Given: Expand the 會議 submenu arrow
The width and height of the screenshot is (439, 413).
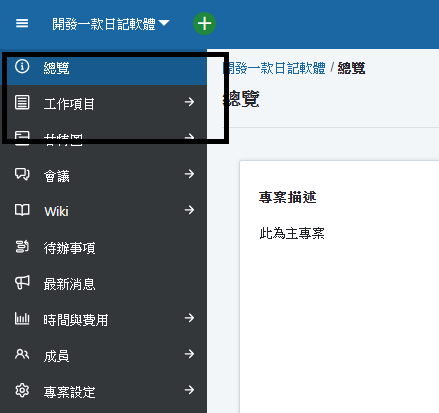Looking at the screenshot, I should point(189,174).
